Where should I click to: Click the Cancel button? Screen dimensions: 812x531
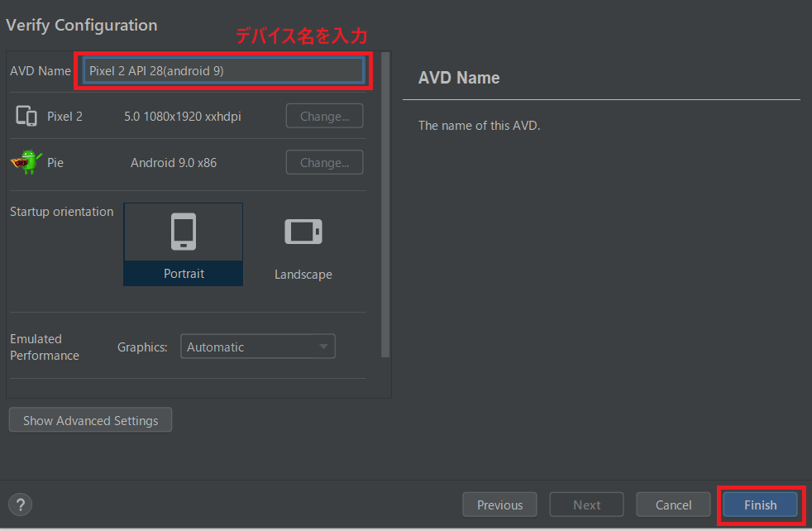click(673, 505)
